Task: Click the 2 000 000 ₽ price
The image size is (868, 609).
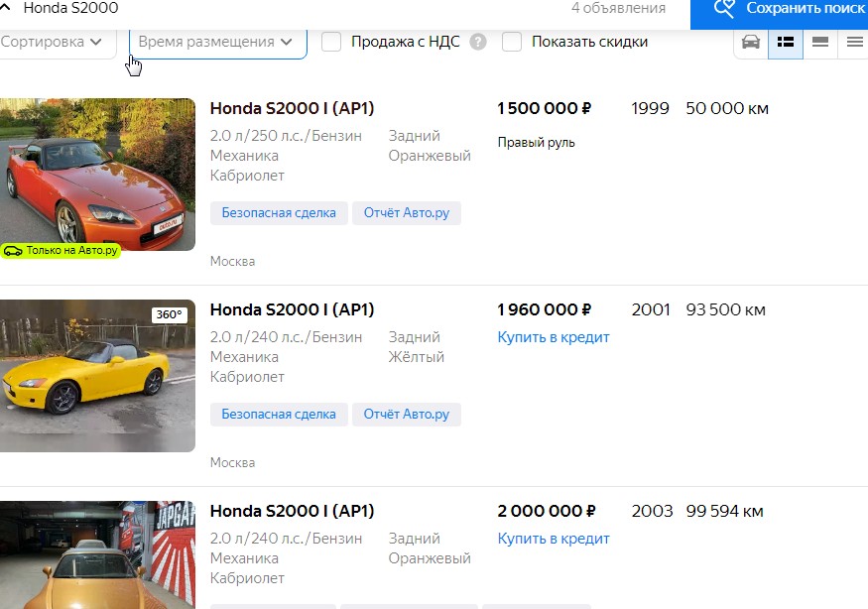Action: (x=547, y=511)
